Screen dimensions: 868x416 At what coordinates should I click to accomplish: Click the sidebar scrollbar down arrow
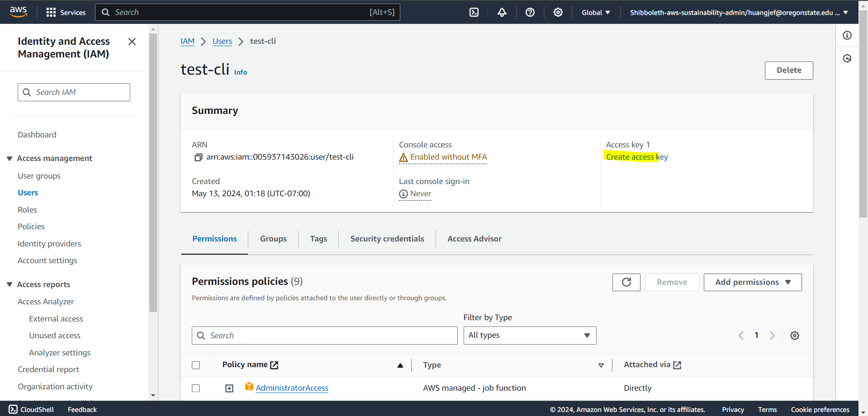(153, 396)
